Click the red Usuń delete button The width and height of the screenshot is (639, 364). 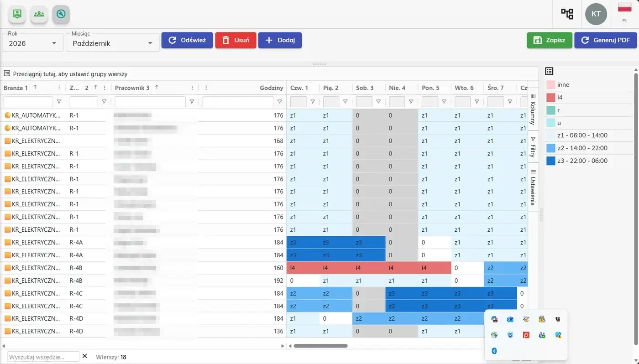236,40
